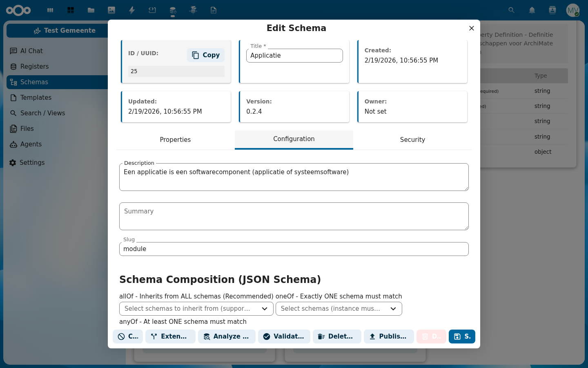588x368 pixels.
Task: Open the oneOf schema selection dropdown
Action: pos(339,309)
